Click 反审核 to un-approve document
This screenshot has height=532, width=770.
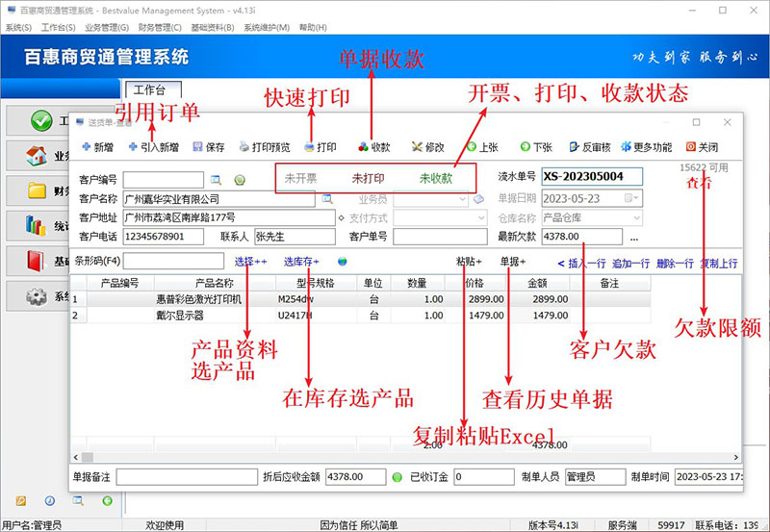coord(589,147)
